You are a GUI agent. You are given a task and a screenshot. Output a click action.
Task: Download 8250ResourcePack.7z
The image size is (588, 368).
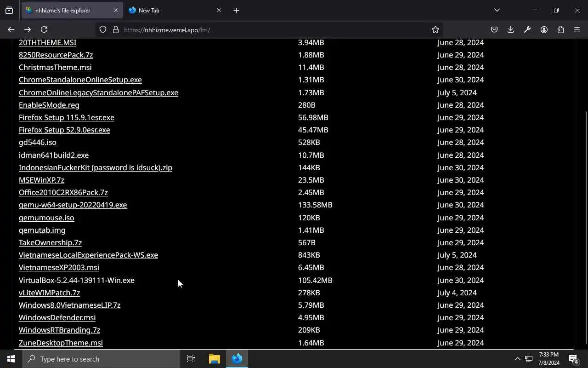tap(56, 55)
